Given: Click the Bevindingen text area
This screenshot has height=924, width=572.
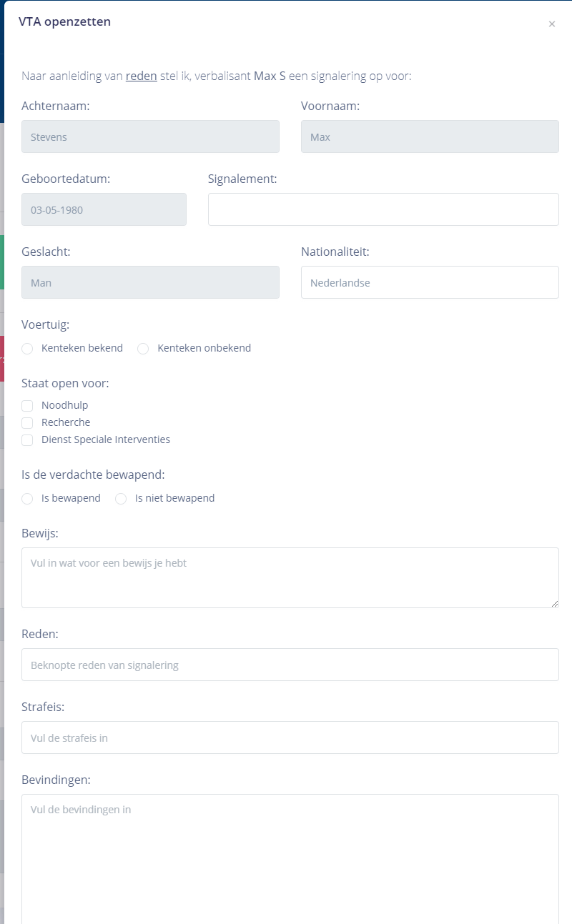Looking at the screenshot, I should (x=290, y=858).
